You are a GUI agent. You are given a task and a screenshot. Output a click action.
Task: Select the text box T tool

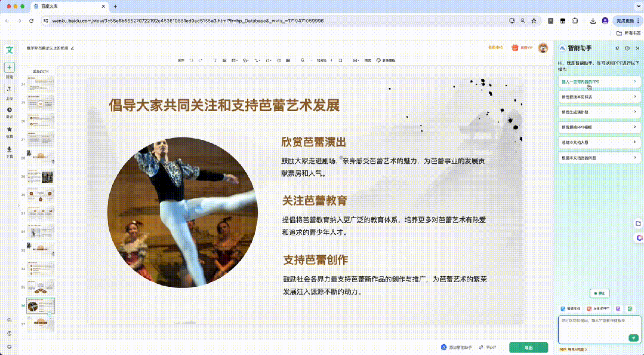pos(215,60)
